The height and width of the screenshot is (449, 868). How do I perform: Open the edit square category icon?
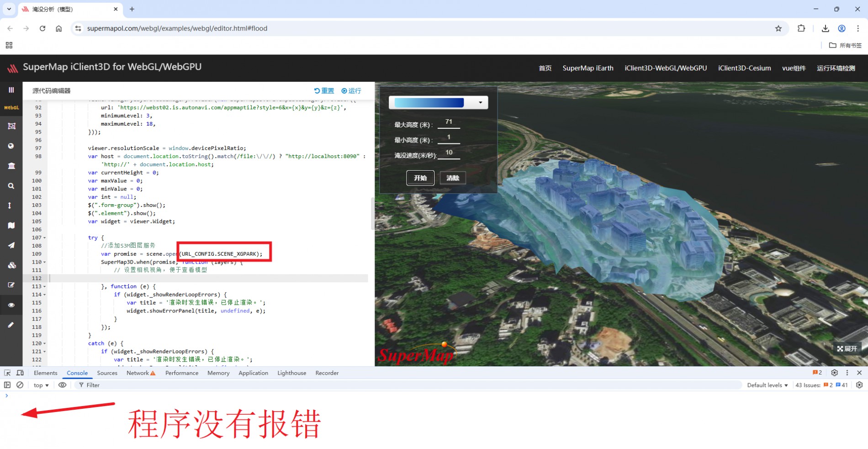tap(11, 285)
